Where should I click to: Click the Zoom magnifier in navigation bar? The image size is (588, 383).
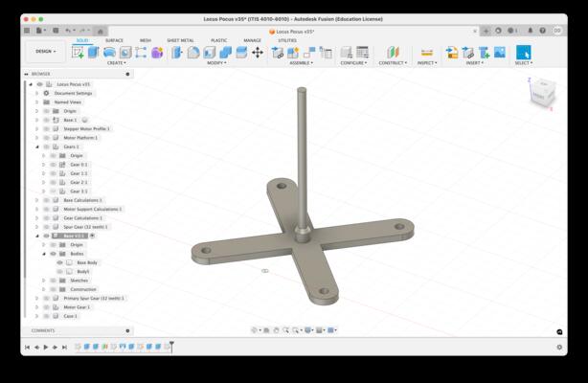click(285, 330)
